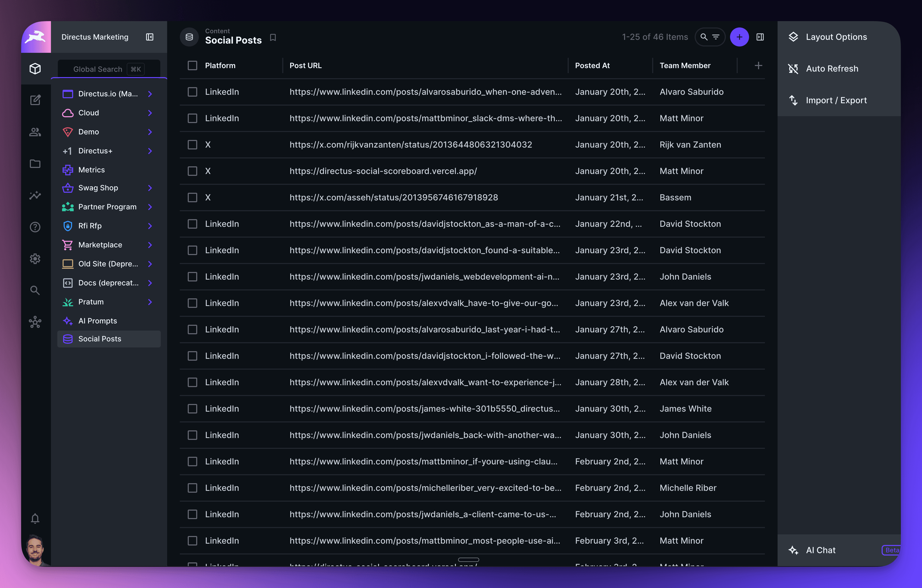The height and width of the screenshot is (588, 922).
Task: Open the User Directory module icon
Action: click(35, 132)
